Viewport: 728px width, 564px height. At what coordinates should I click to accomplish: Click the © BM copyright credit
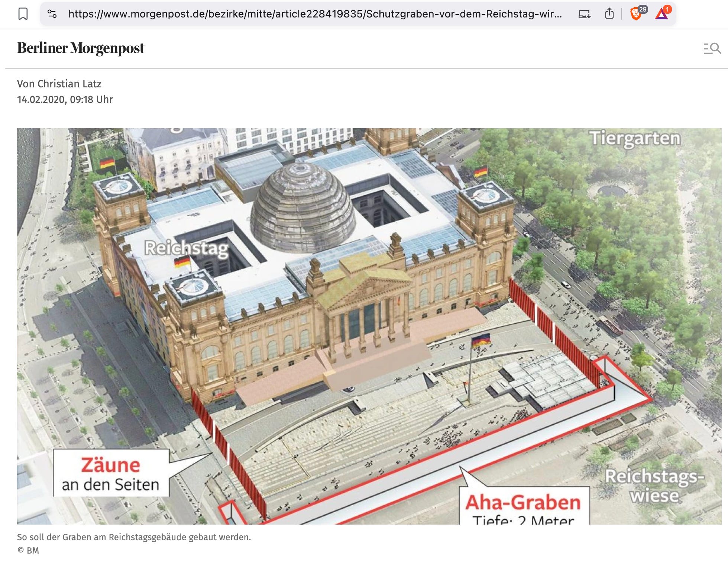point(28,551)
